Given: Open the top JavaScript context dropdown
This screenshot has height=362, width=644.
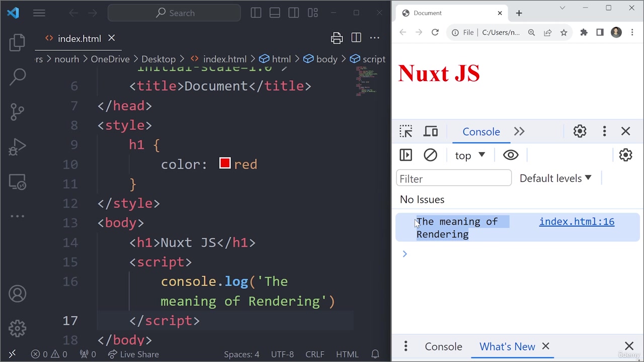Looking at the screenshot, I should point(470,155).
